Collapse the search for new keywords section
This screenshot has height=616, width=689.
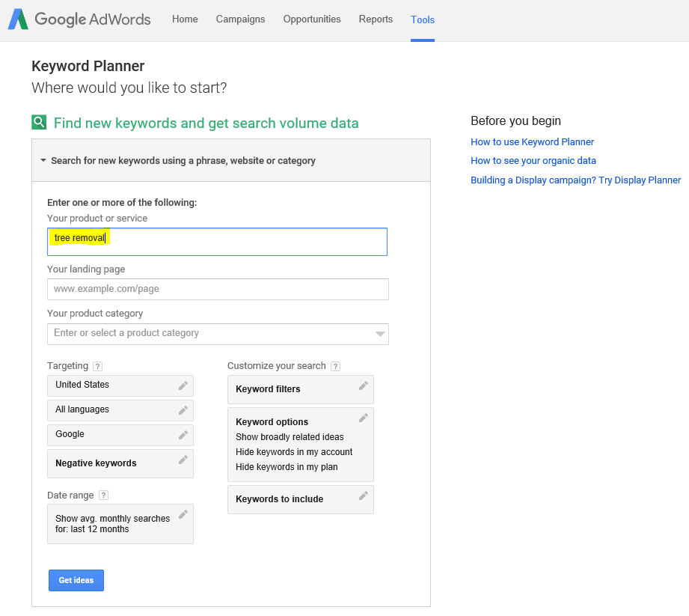[43, 160]
